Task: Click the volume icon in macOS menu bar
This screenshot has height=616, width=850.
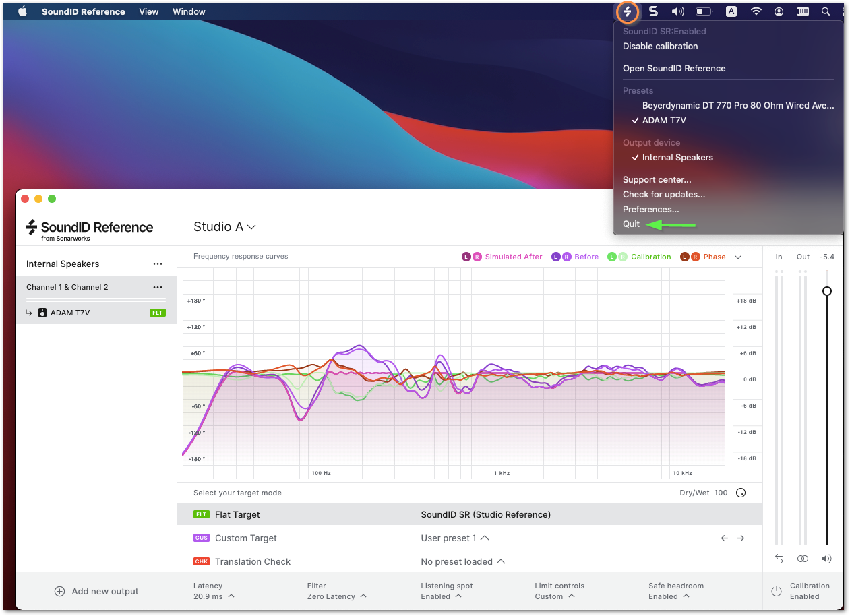Action: [678, 11]
